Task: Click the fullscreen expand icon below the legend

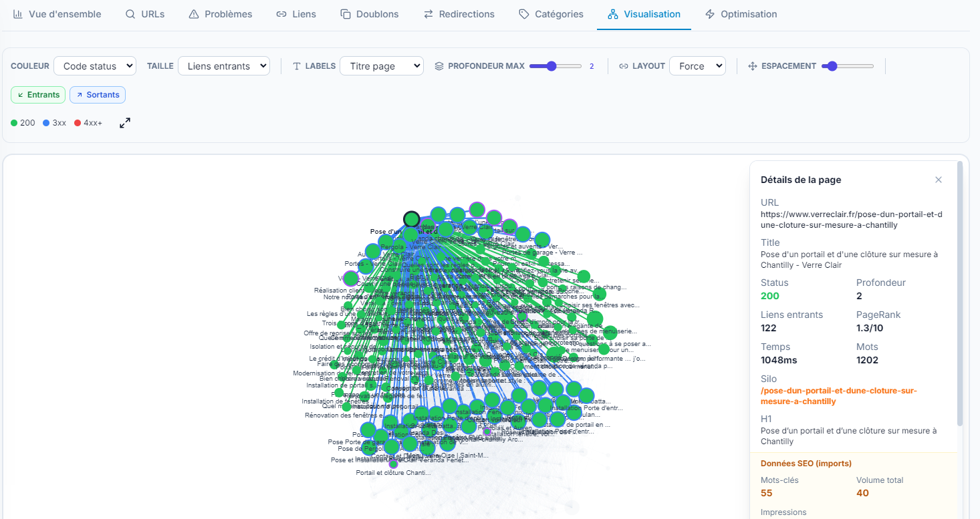Action: pyautogui.click(x=124, y=123)
